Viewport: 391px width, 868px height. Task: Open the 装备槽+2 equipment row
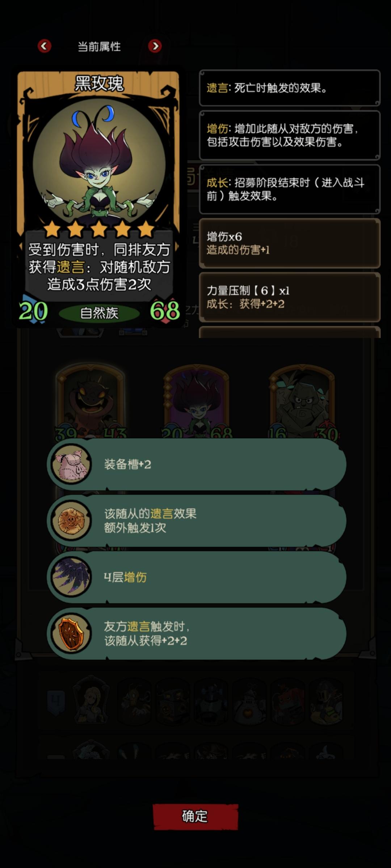coord(197,464)
